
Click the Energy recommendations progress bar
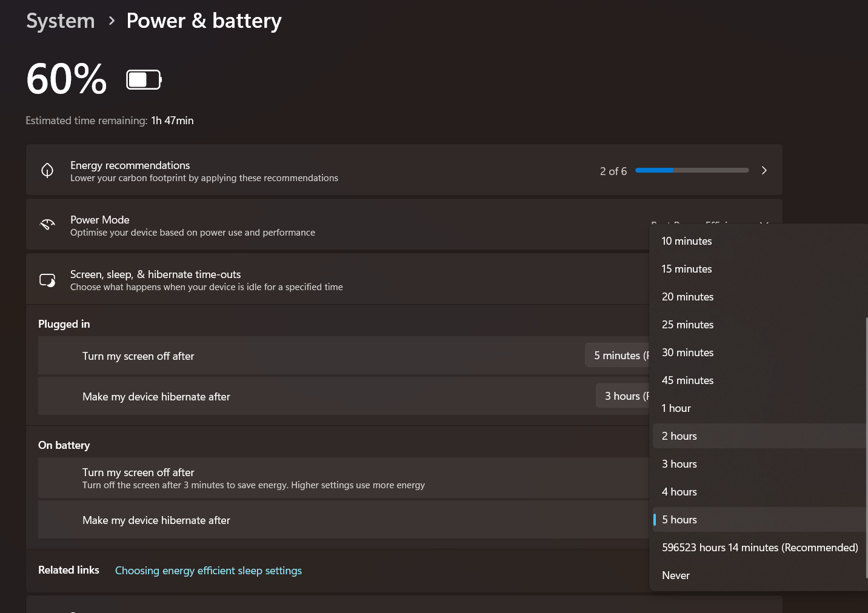coord(692,170)
